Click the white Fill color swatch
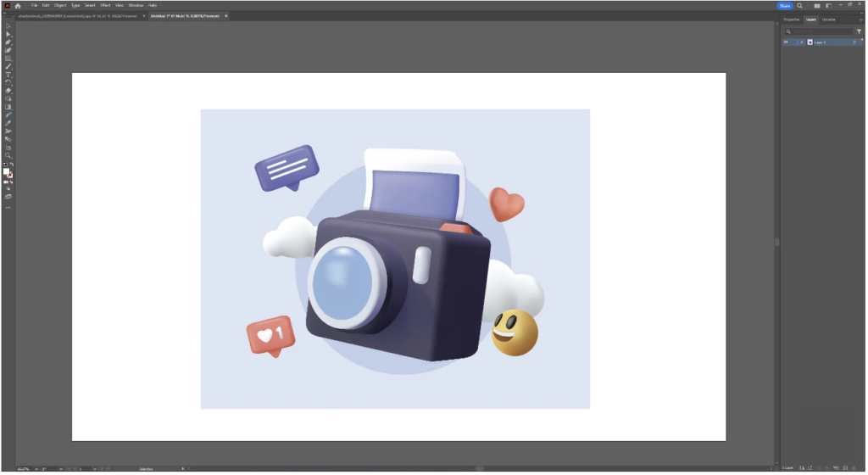Image resolution: width=868 pixels, height=475 pixels. (6, 171)
